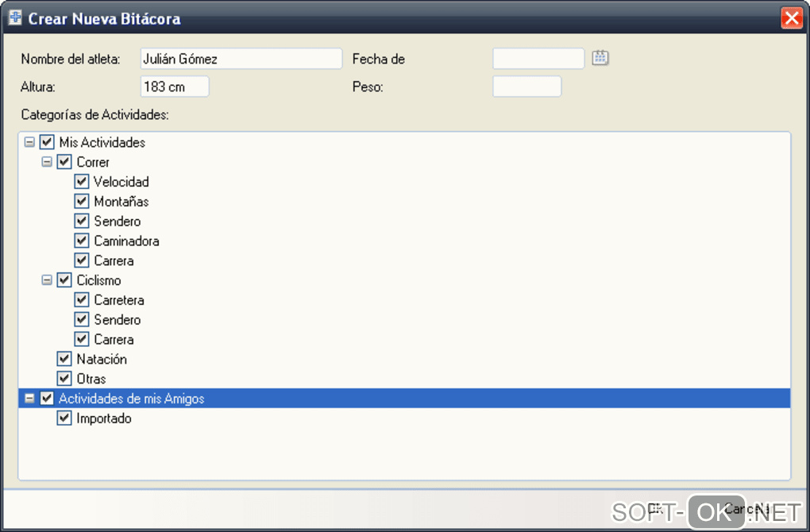
Task: Uncheck the Importado checkbox
Action: click(x=64, y=418)
